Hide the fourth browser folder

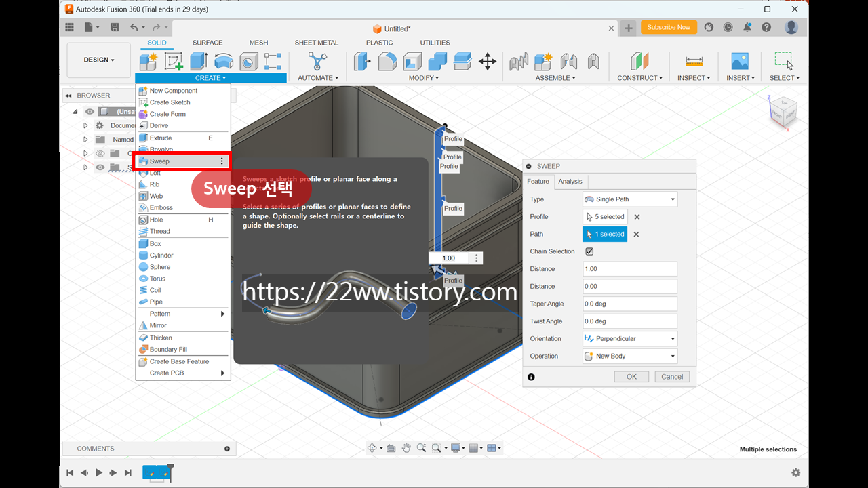pyautogui.click(x=100, y=167)
